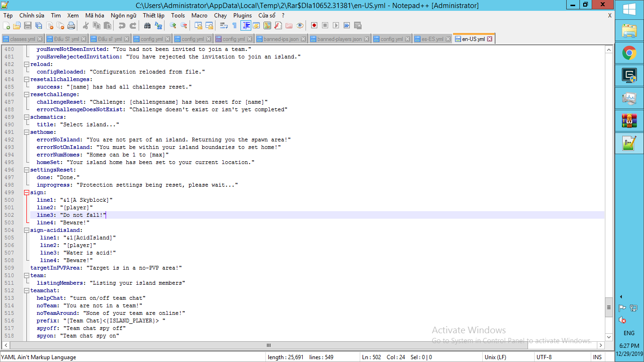Open Google Chrome from the taskbar
The height and width of the screenshot is (362, 644).
(x=629, y=53)
